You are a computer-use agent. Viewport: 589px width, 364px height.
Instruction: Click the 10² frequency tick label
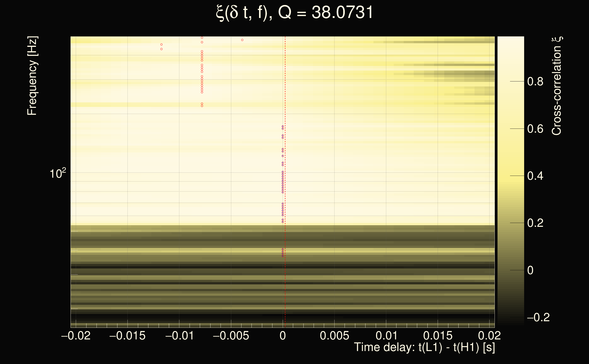point(58,173)
